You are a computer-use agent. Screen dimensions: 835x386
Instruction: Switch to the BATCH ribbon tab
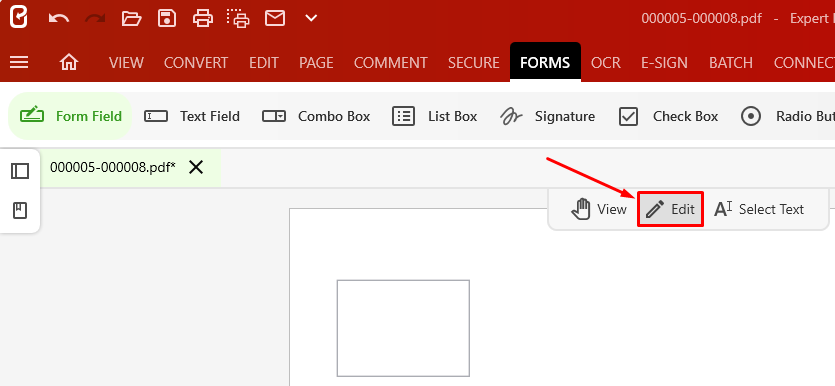click(x=731, y=62)
